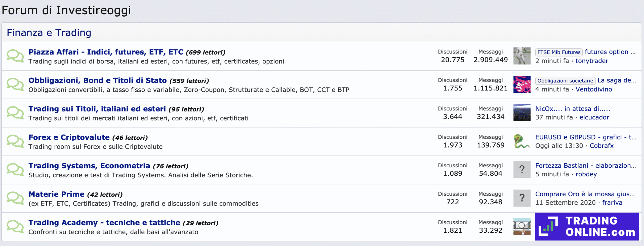Click the Obbligazioni forum speech-bubble icon
644x246 pixels.
(x=15, y=84)
